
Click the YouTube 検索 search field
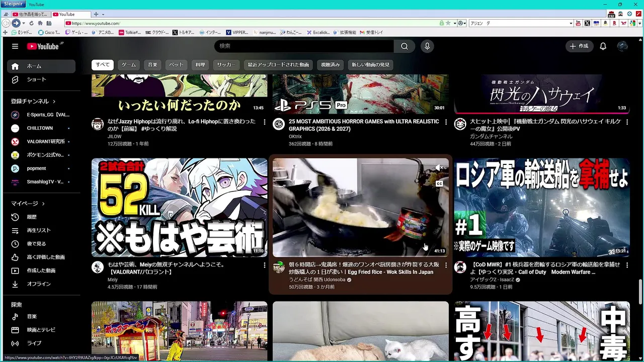coord(304,46)
